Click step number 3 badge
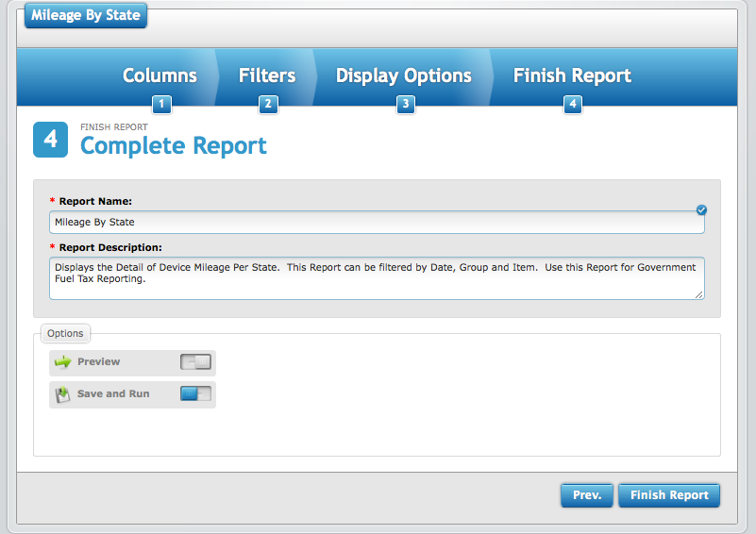Viewport: 756px width, 534px height. pyautogui.click(x=406, y=104)
